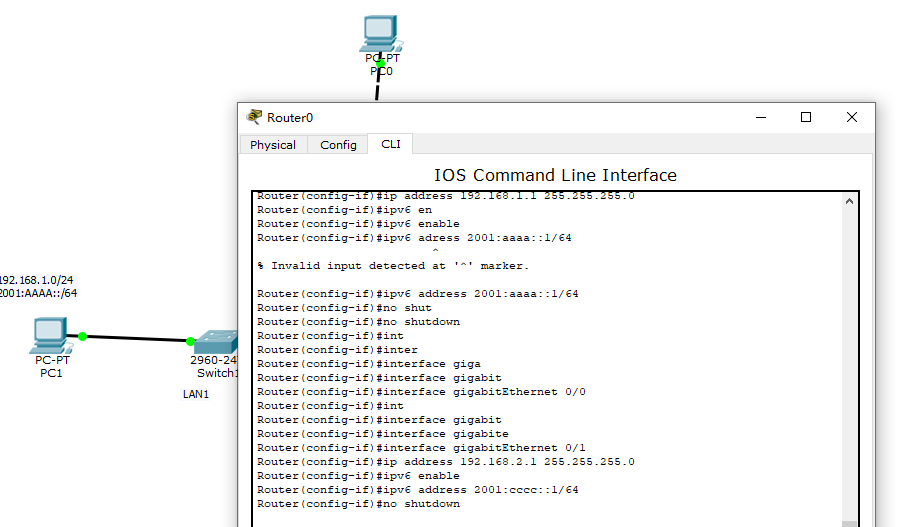Switch to the Physical tab

click(x=273, y=145)
